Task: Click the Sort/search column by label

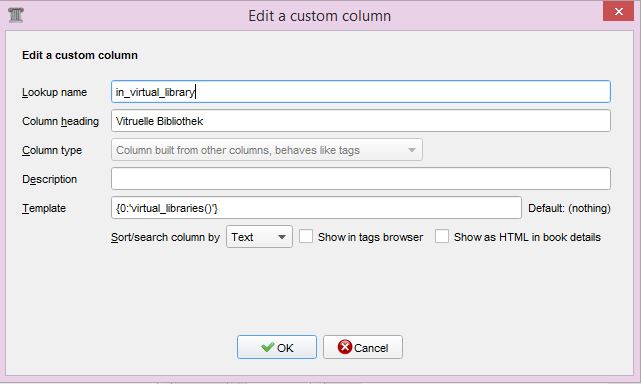Action: pyautogui.click(x=165, y=237)
